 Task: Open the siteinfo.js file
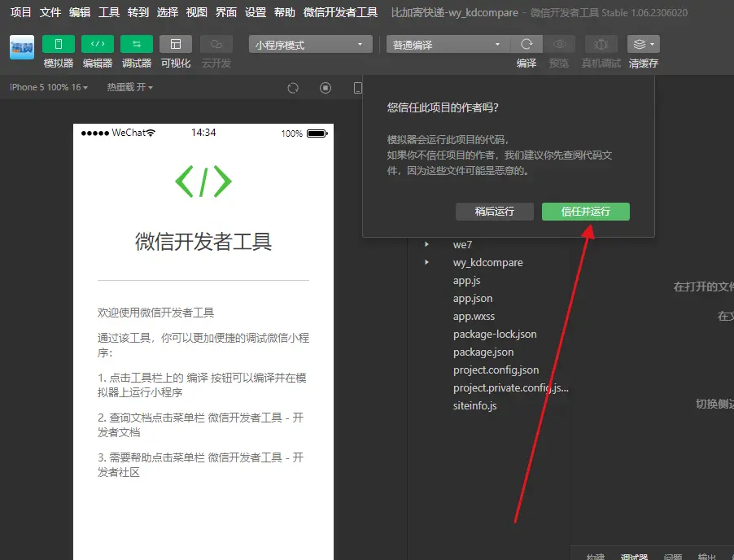click(474, 405)
